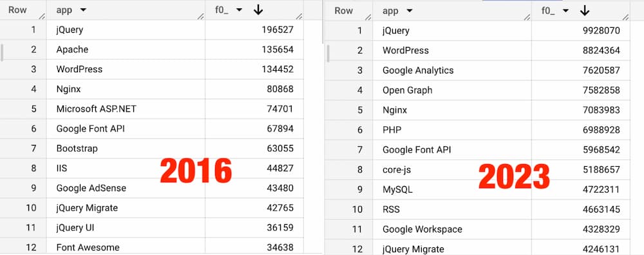This screenshot has width=644, height=255.
Task: Open app column dropdown in 2016 table
Action: 83,10
